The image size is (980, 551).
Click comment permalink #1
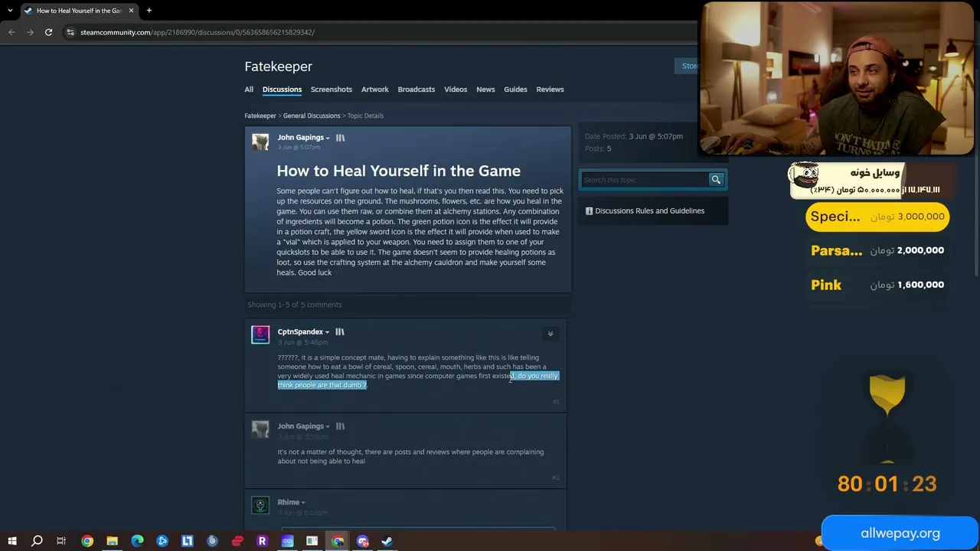tap(556, 402)
